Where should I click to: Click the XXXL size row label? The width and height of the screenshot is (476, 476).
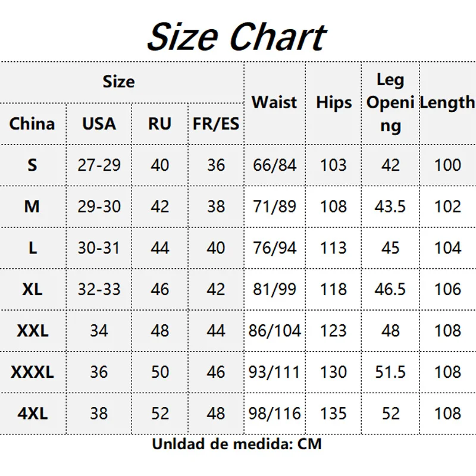(x=32, y=372)
